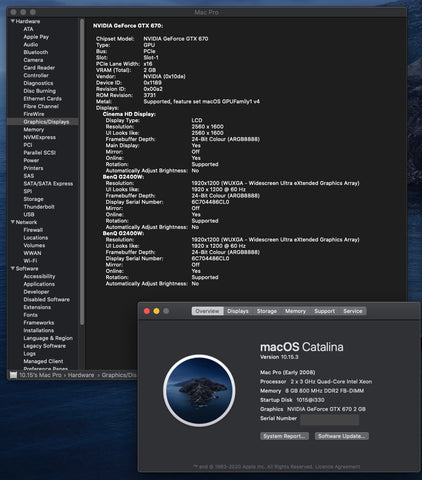The width and height of the screenshot is (422, 480).
Task: Open the Diagnostics entry
Action: [38, 83]
